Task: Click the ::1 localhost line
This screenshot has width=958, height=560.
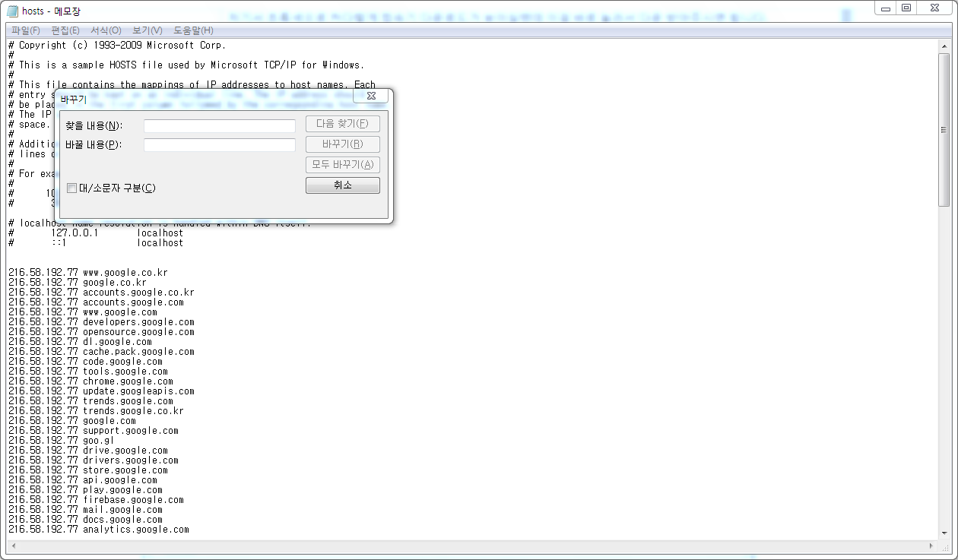Action: [96, 242]
